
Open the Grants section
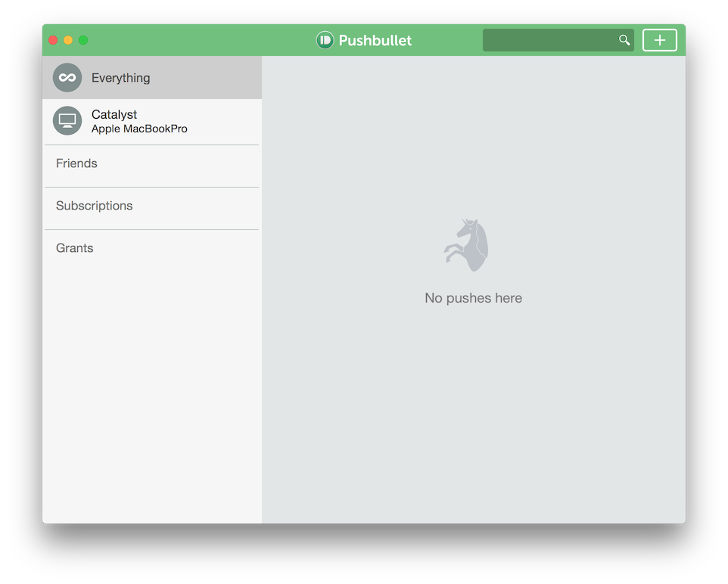pyautogui.click(x=75, y=248)
